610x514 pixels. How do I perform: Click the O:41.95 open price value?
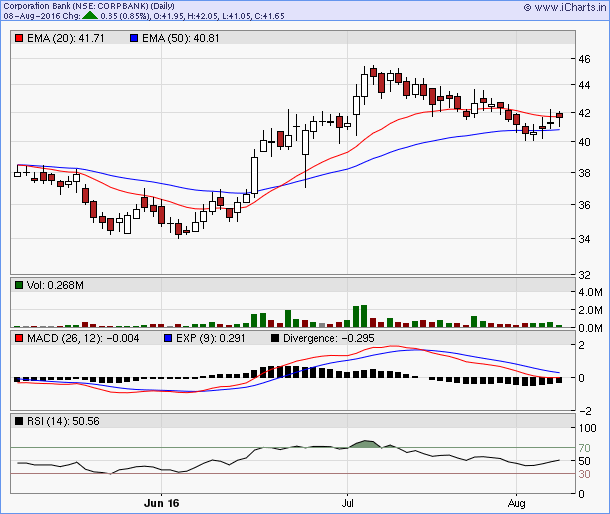click(x=169, y=16)
